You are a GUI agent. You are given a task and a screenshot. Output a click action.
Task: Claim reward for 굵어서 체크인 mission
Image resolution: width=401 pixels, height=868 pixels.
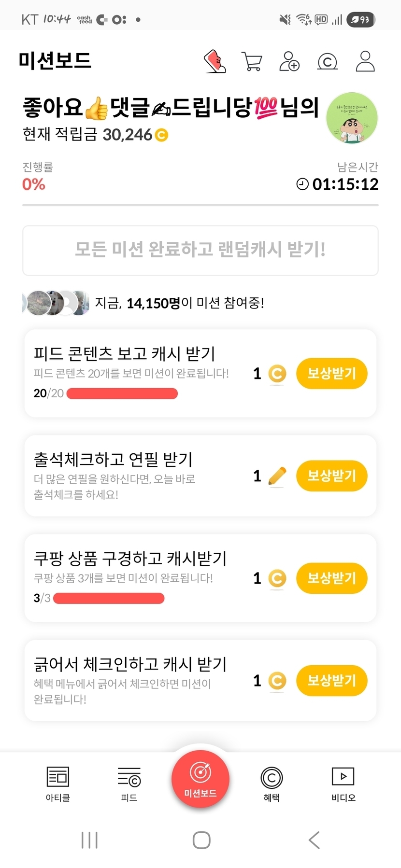[331, 680]
